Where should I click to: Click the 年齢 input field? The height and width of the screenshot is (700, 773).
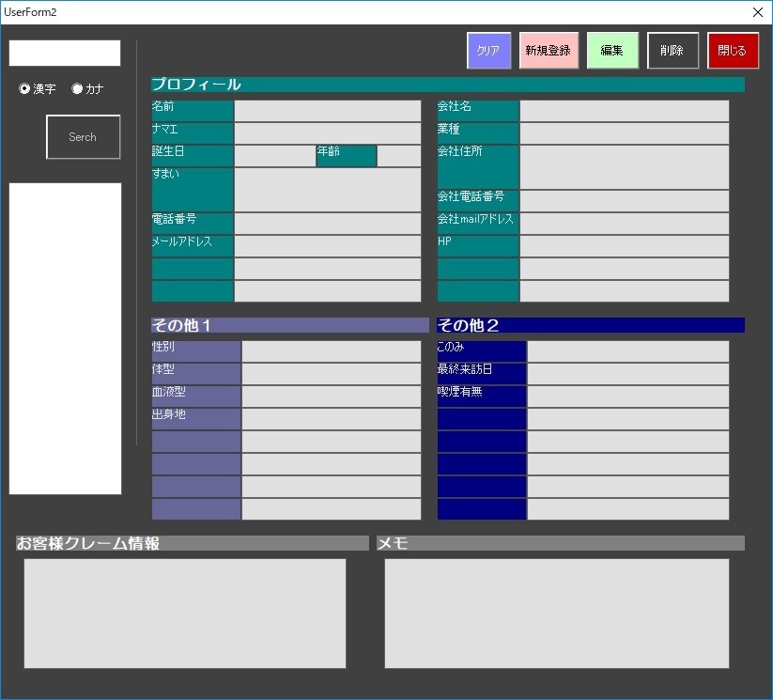tap(399, 156)
